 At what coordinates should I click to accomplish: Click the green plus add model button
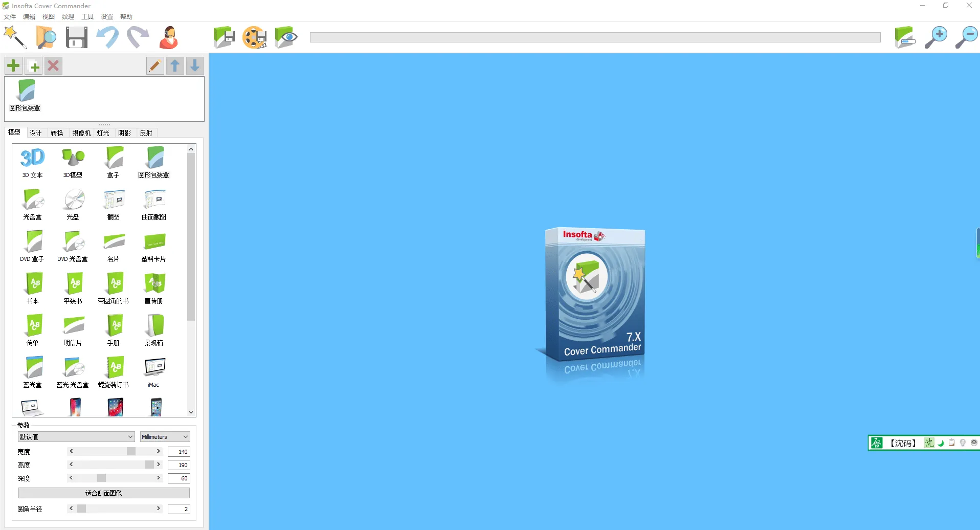click(x=14, y=65)
